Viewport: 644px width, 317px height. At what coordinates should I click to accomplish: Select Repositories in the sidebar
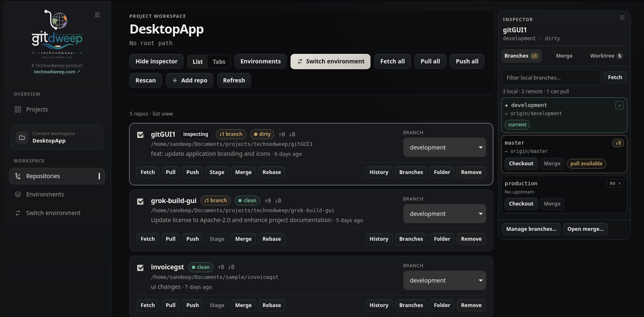click(57, 176)
